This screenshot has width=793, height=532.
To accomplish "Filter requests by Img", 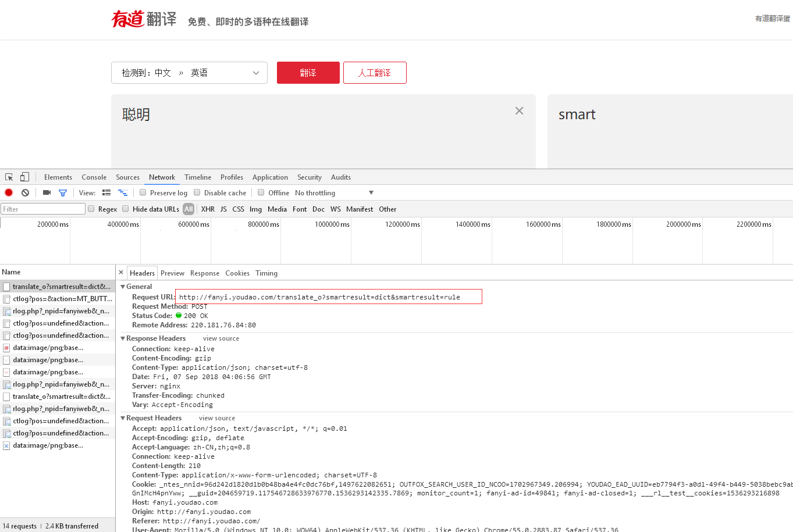I will 255,209.
